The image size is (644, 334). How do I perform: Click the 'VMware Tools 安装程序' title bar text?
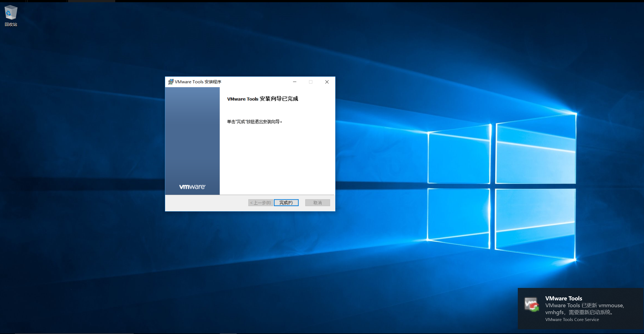[198, 82]
